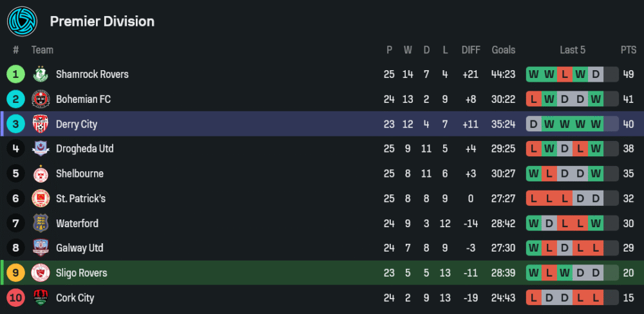Screen dimensions: 644x314
Task: Click the Cork City club crest
Action: [41, 298]
